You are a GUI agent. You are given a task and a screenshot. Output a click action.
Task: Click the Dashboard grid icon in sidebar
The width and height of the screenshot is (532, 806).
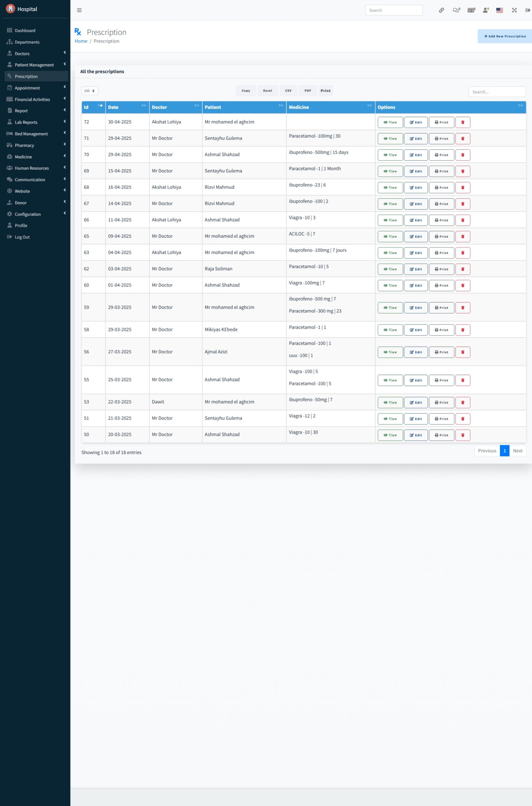click(x=9, y=30)
